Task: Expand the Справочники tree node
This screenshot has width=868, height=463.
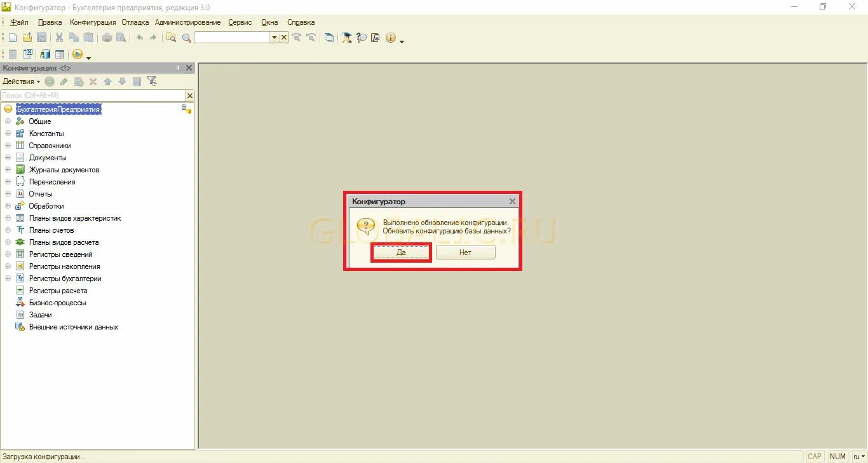Action: pos(8,146)
